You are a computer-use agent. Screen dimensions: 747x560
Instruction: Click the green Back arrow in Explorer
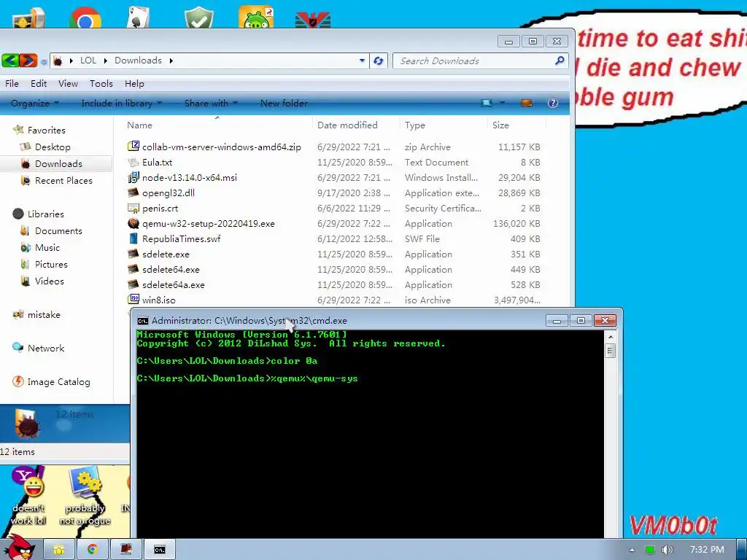9,61
